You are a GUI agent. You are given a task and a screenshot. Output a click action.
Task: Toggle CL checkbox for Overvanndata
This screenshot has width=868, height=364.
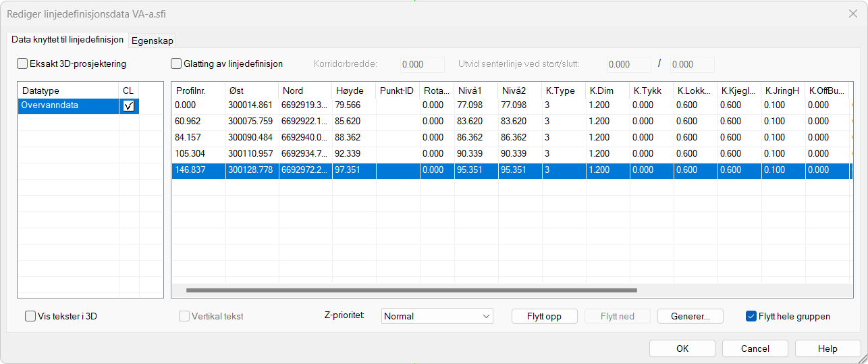tap(129, 106)
